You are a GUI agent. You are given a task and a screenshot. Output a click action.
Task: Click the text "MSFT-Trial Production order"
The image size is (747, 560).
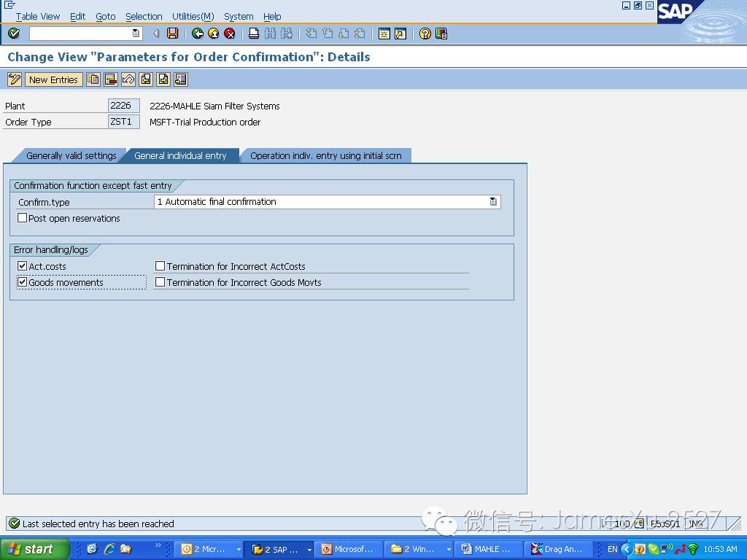pyautogui.click(x=205, y=122)
